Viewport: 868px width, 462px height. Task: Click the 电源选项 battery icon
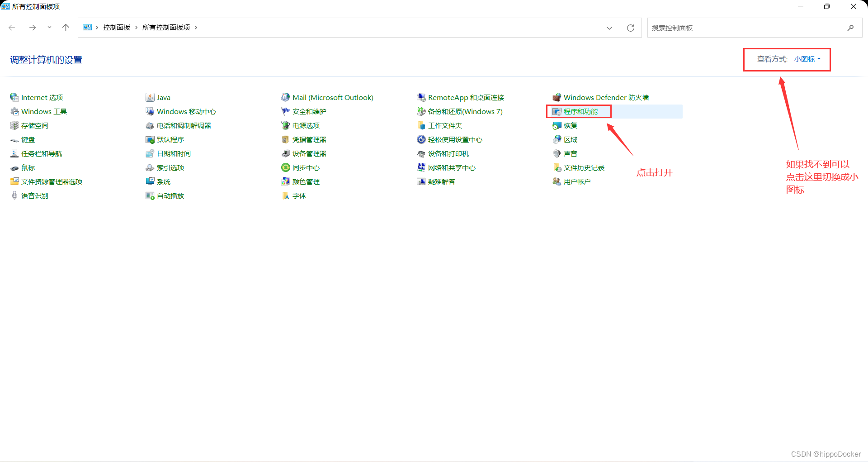pos(286,125)
